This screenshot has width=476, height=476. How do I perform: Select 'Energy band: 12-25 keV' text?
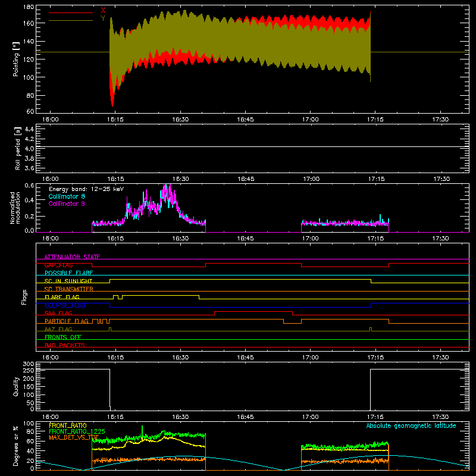[x=86, y=189]
